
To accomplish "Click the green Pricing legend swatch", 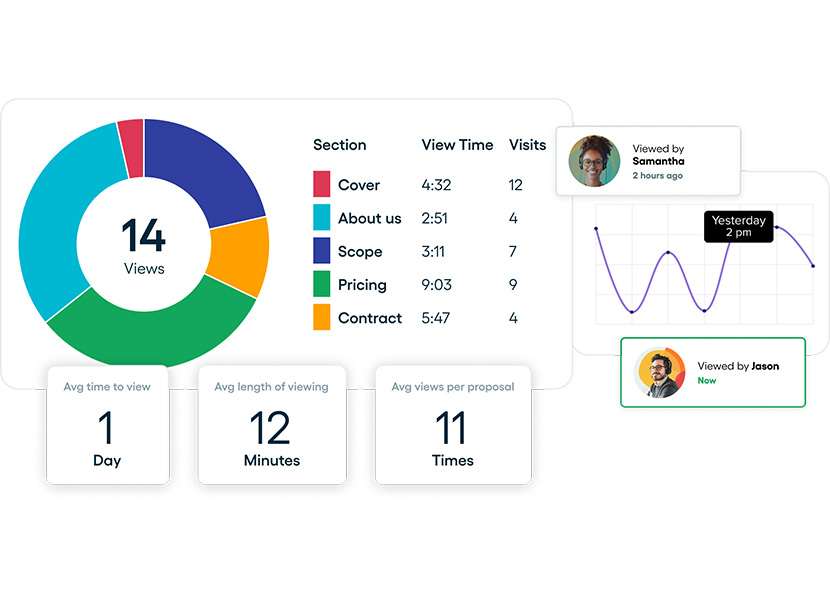I will tap(321, 285).
